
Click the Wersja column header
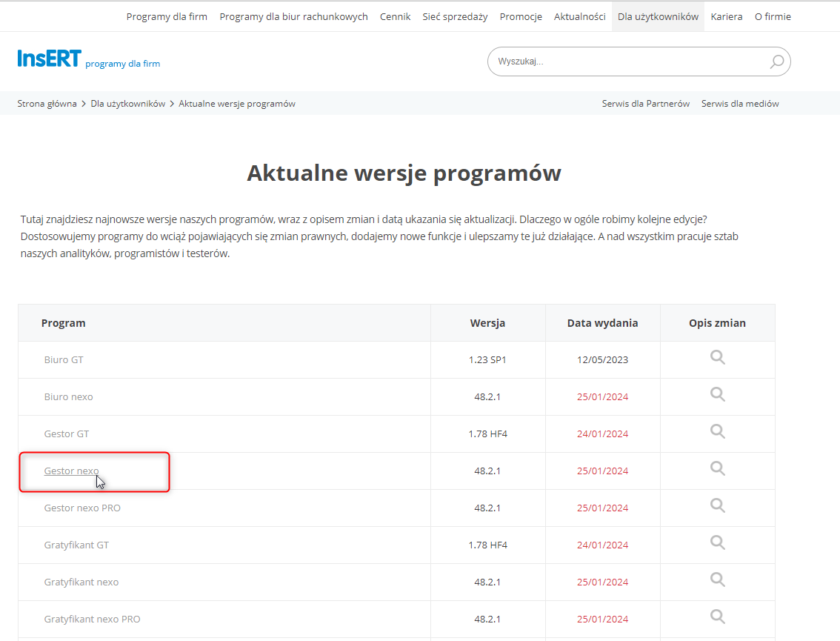(487, 322)
